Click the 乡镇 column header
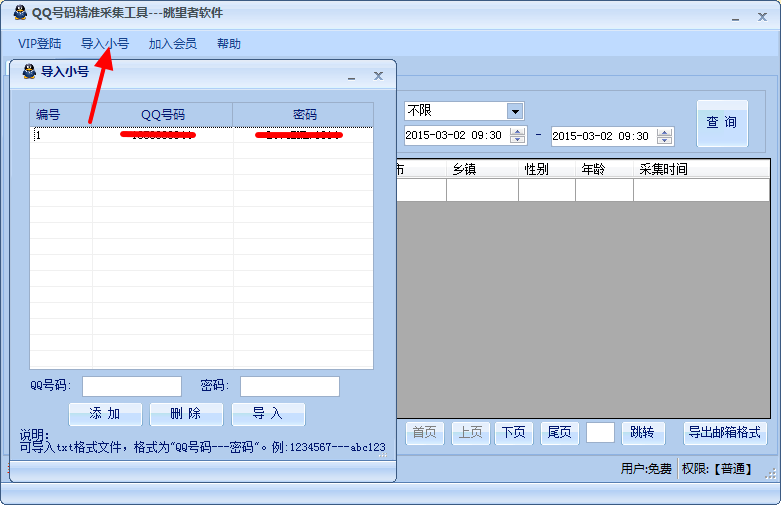Viewport: 781px width, 505px height. coord(482,169)
